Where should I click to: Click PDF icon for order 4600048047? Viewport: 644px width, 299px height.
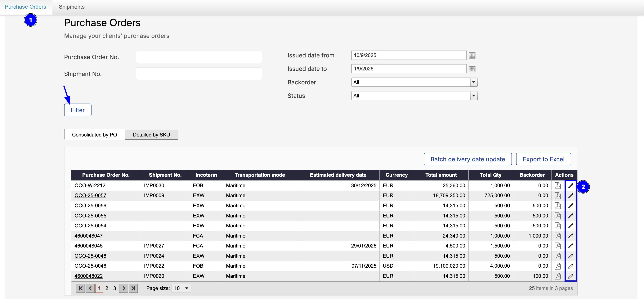pyautogui.click(x=557, y=236)
